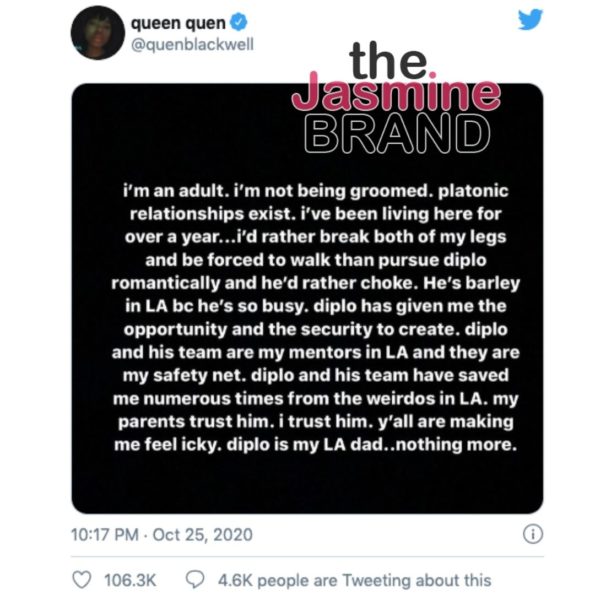The image size is (595, 595).
Task: Click the 106.3K like count
Action: click(130, 580)
